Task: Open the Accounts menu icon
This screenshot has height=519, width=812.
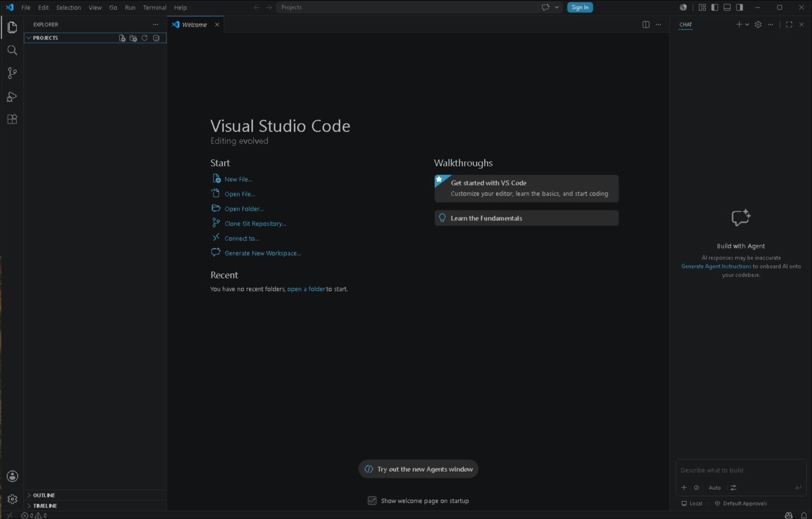Action: [x=12, y=476]
